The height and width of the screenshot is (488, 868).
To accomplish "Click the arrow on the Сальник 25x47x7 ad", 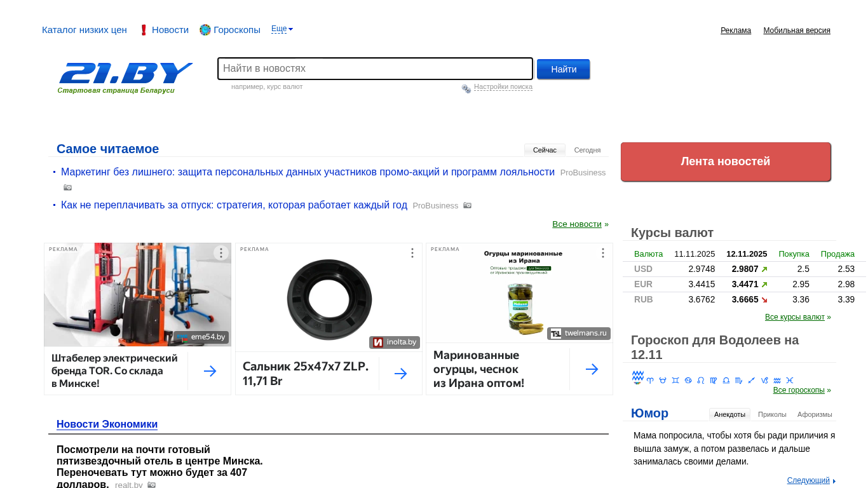I will pyautogui.click(x=400, y=374).
